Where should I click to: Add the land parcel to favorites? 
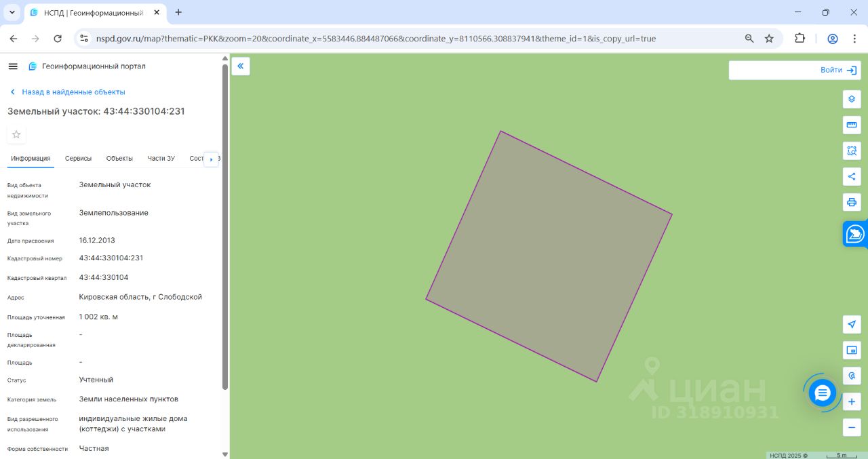coord(16,134)
